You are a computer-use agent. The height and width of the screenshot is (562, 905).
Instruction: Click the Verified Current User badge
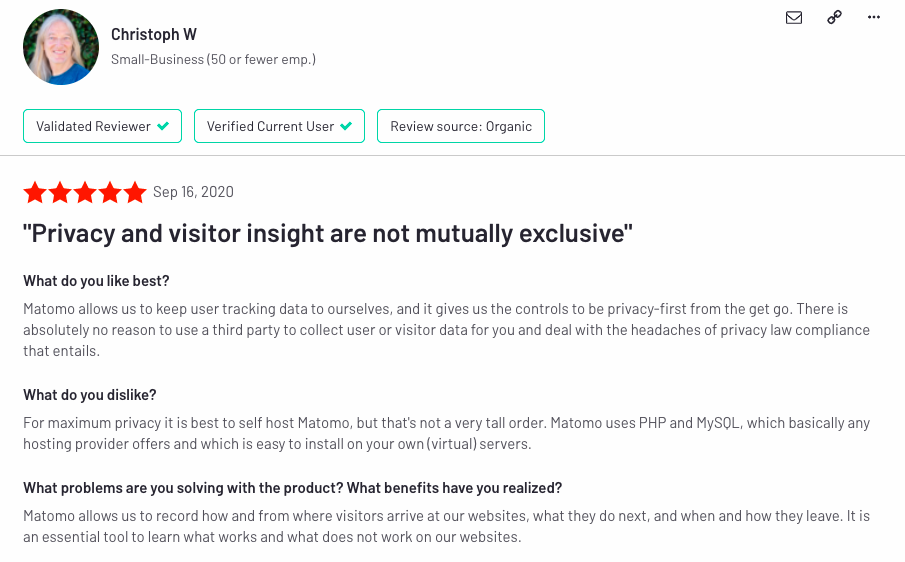(279, 126)
